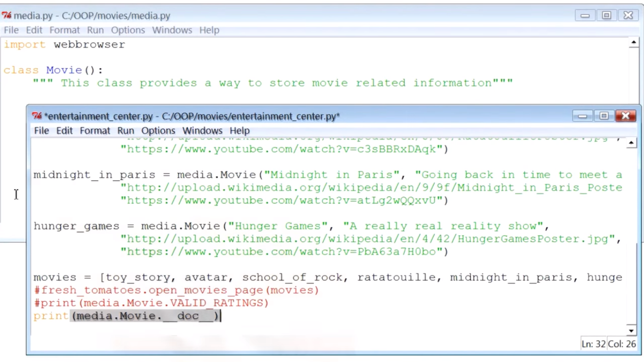Click the 'class' keyword in media.py
Screen dimensions: 644x362
[x=21, y=70]
